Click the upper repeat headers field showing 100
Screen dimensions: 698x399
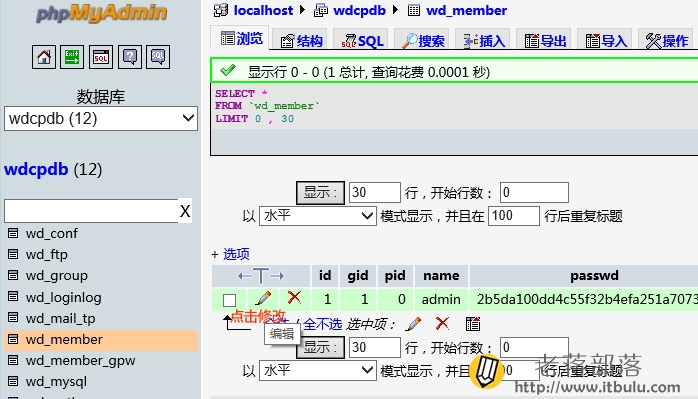(514, 216)
